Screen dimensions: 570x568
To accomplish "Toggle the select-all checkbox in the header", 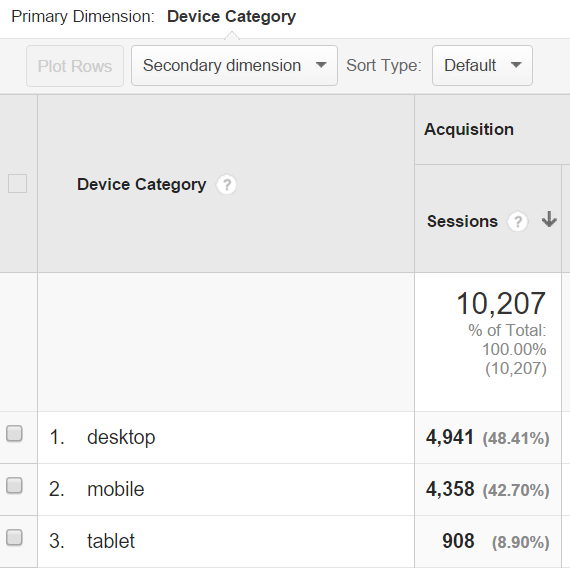I will 17,183.
